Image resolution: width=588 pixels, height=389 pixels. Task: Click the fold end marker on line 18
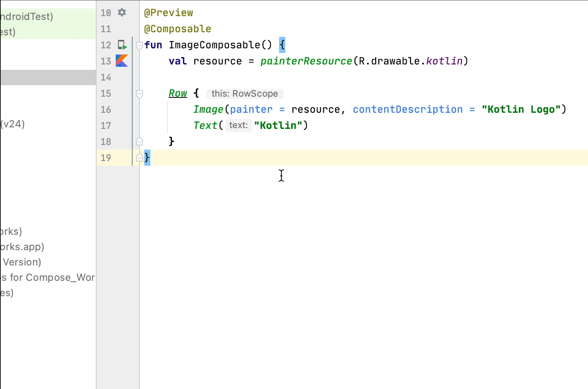140,142
